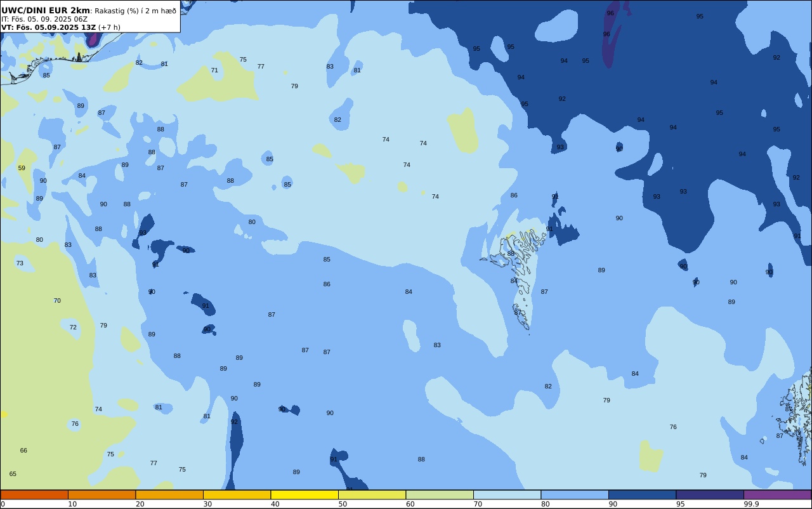The width and height of the screenshot is (812, 509).
Task: Click the legend tick label 30
Action: tap(207, 504)
